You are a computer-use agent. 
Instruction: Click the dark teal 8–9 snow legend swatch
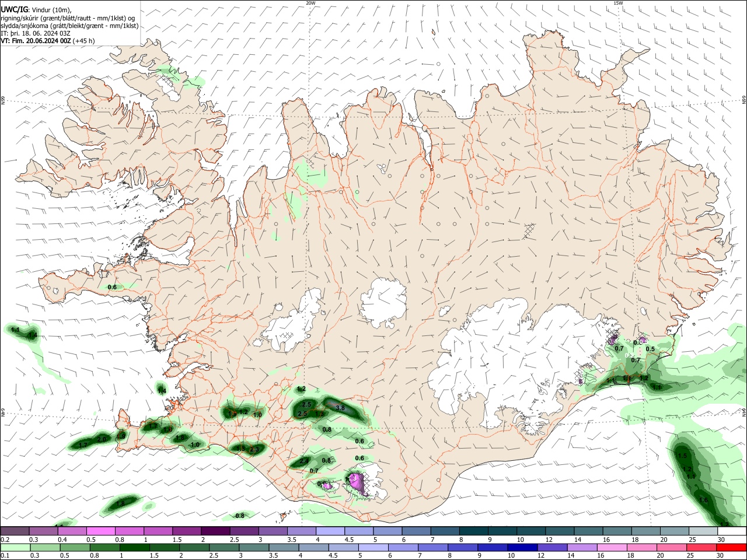pyautogui.click(x=473, y=531)
